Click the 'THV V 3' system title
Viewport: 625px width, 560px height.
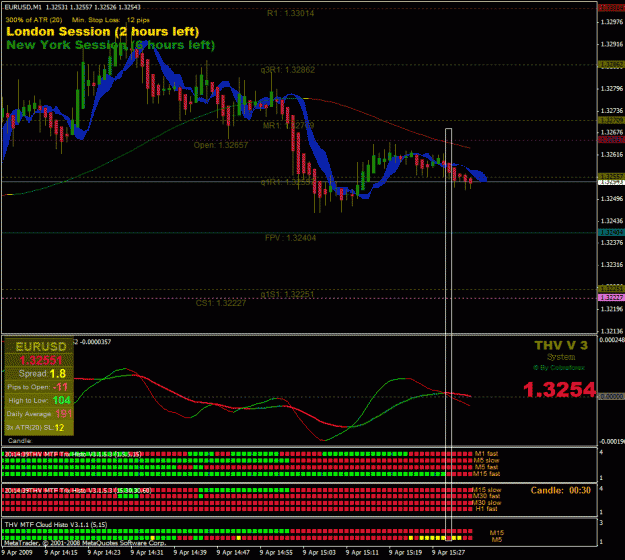(561, 346)
